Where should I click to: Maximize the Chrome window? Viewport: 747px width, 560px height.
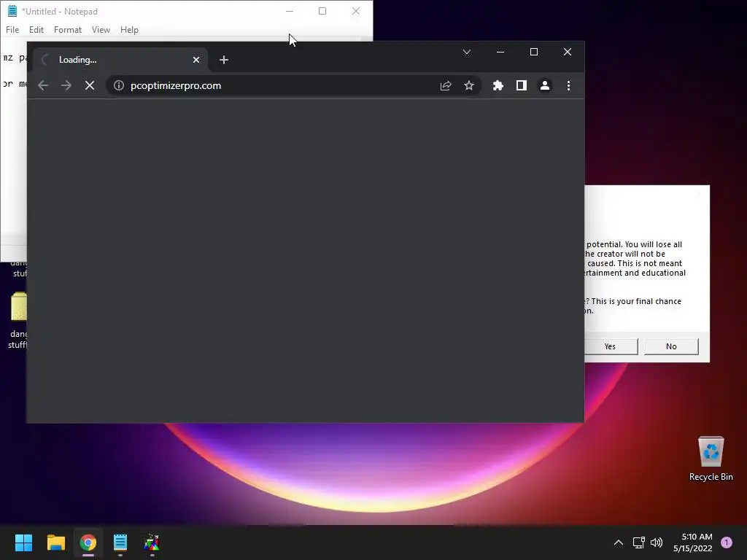[534, 52]
